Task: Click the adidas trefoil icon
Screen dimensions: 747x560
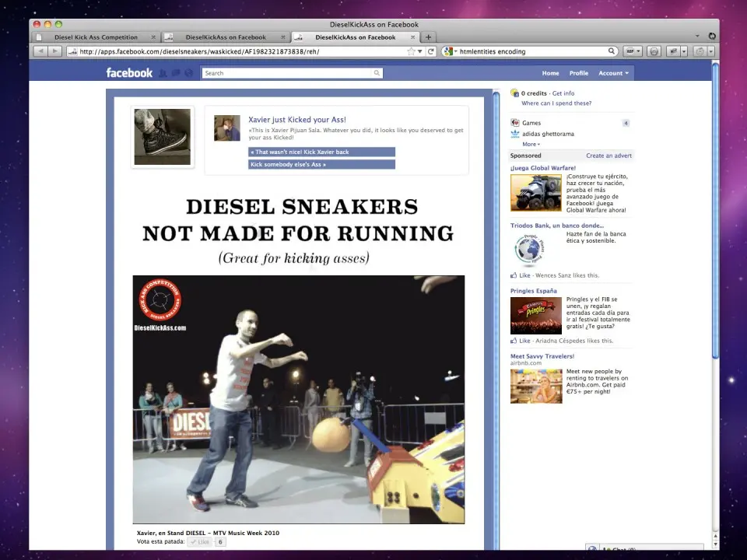Action: (x=514, y=134)
